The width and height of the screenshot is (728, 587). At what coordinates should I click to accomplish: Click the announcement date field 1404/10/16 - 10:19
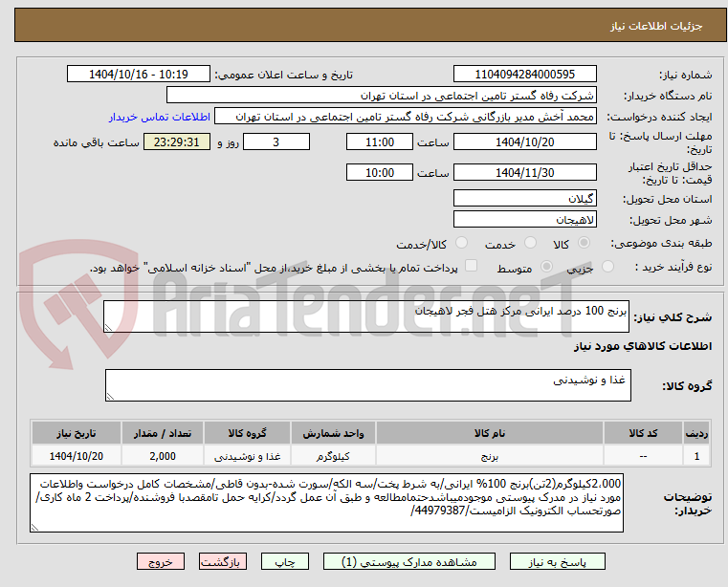(x=139, y=75)
